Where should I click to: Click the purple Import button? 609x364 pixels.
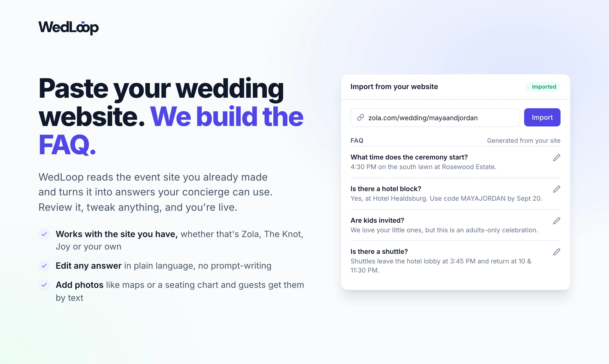point(542,118)
